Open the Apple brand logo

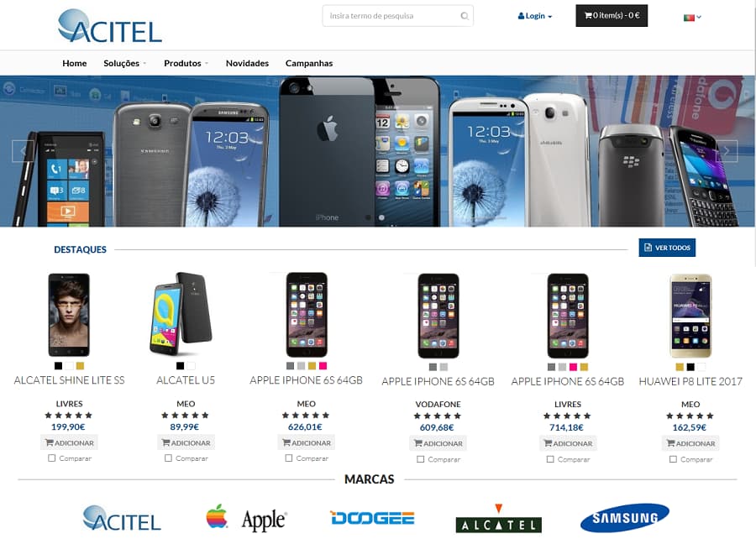246,519
